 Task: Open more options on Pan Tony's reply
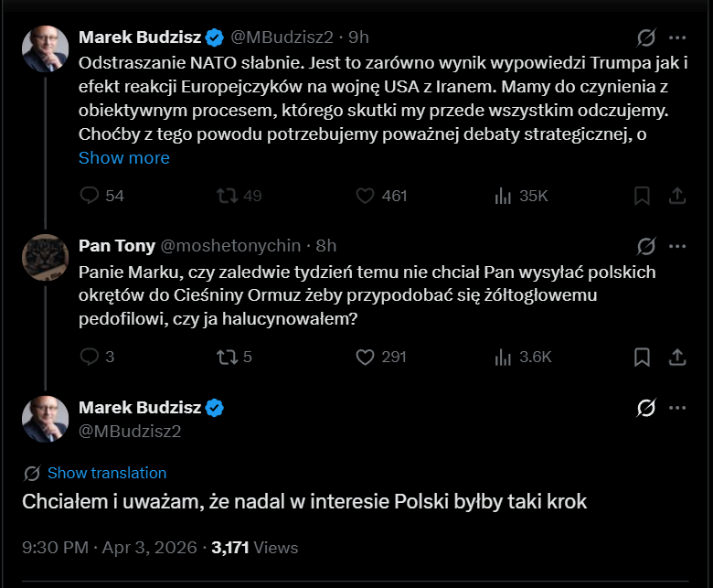click(x=677, y=246)
